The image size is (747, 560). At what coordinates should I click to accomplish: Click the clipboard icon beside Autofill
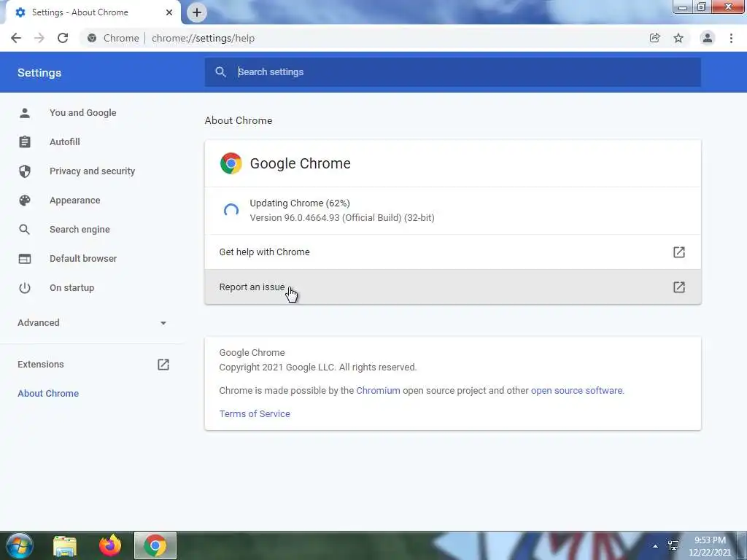pyautogui.click(x=25, y=142)
